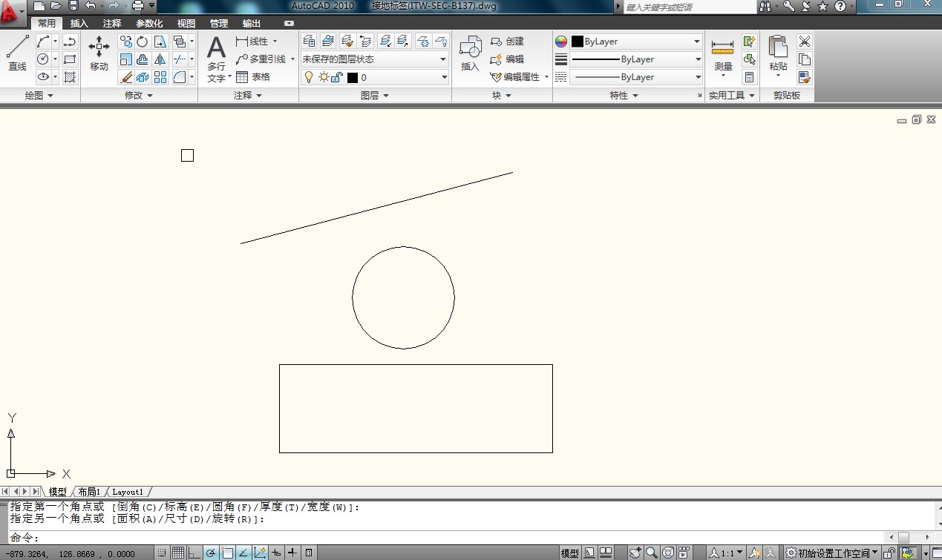Toggle the layer lightbulb visibility icon
This screenshot has width=942, height=560.
pyautogui.click(x=310, y=76)
